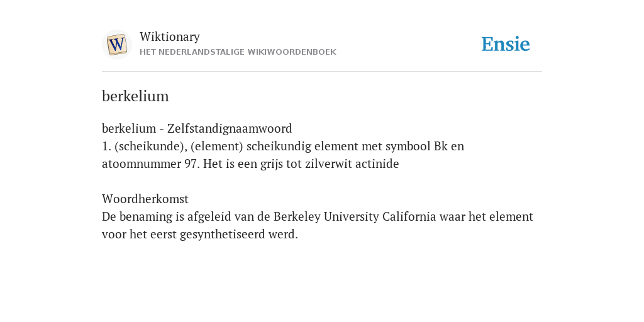Click the Zelfstandignaamwoord line
Viewport: 644px width, 322px height.
197,128
